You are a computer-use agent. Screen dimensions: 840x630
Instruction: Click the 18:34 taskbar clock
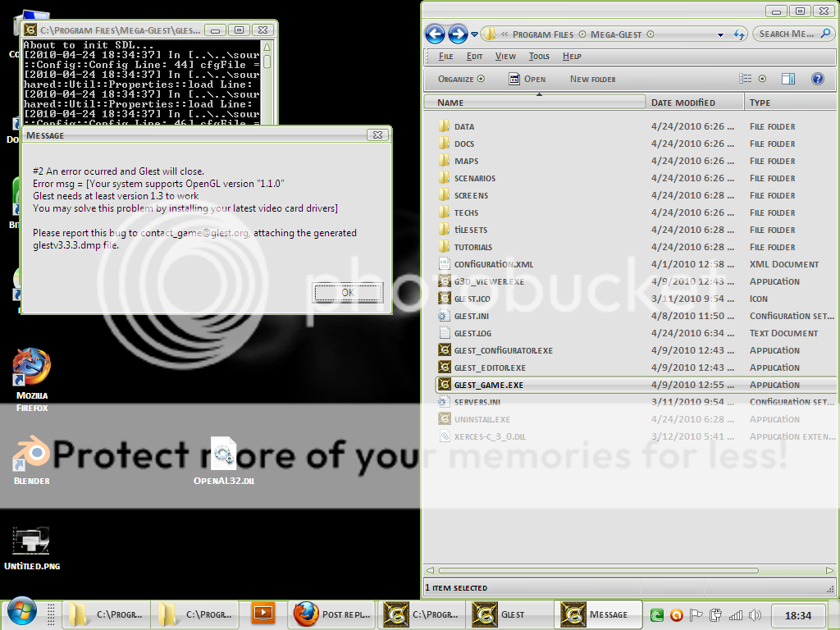click(x=797, y=615)
